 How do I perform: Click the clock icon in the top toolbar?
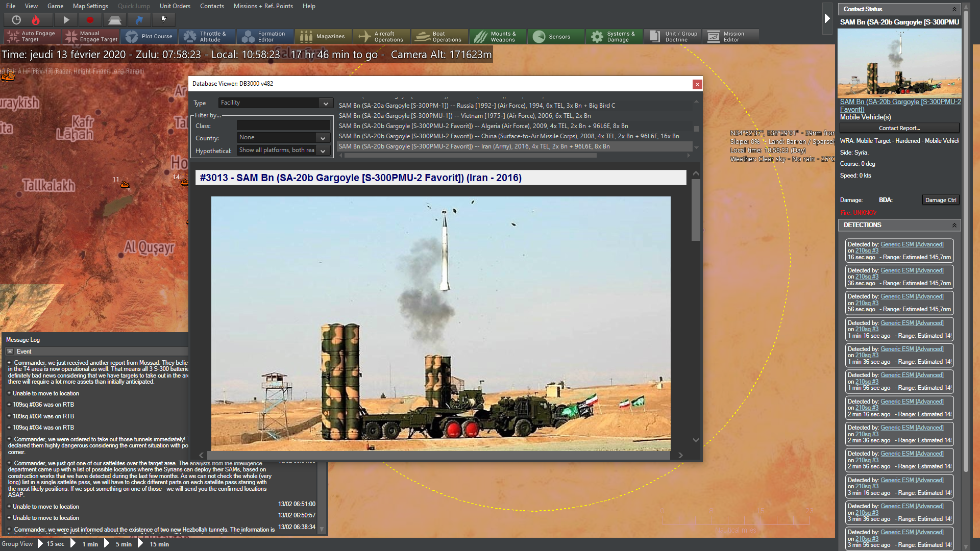16,20
